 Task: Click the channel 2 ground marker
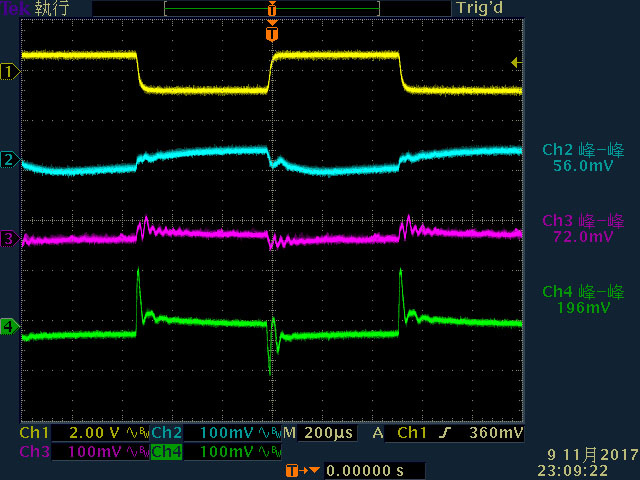pos(10,160)
